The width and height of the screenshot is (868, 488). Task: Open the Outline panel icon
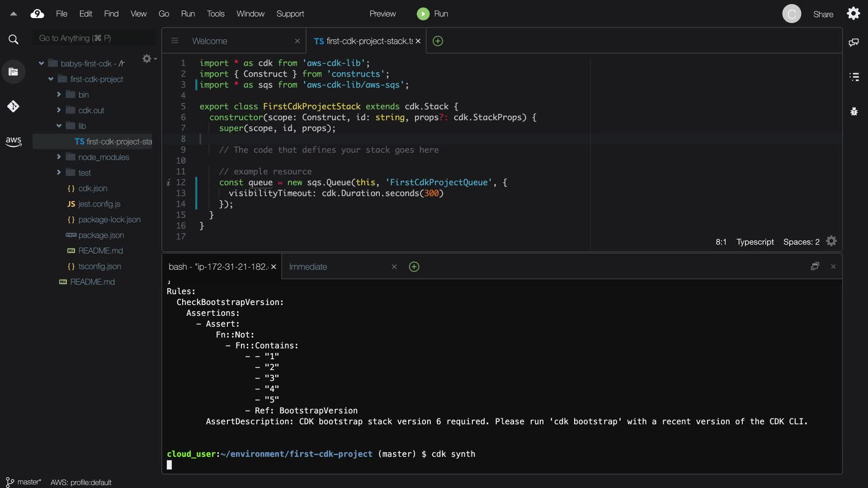(854, 77)
